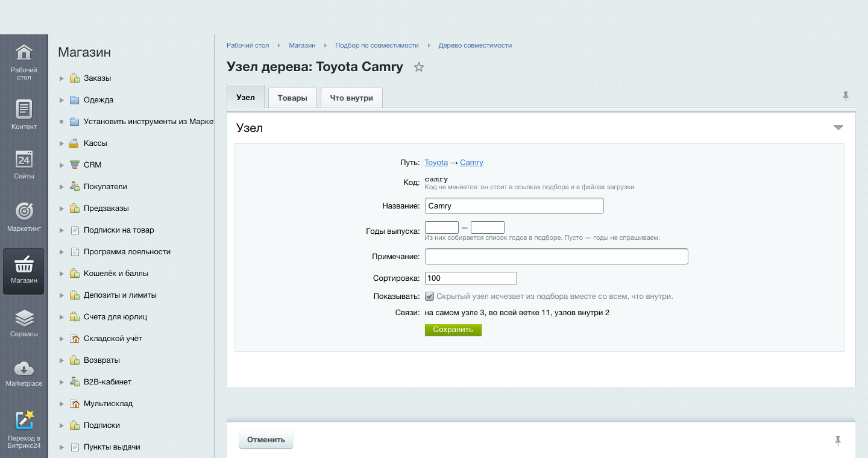Expand the Возвраты tree node
The width and height of the screenshot is (868, 458).
pos(61,360)
